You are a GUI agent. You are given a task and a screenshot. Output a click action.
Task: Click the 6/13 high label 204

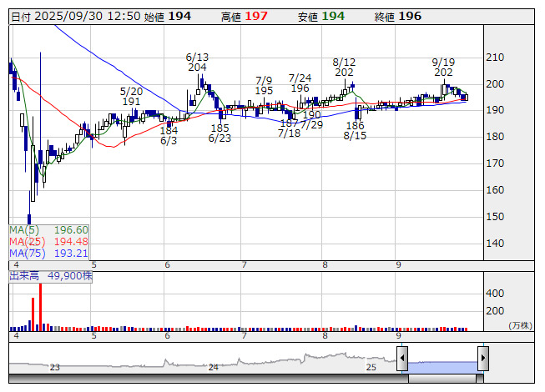click(197, 67)
